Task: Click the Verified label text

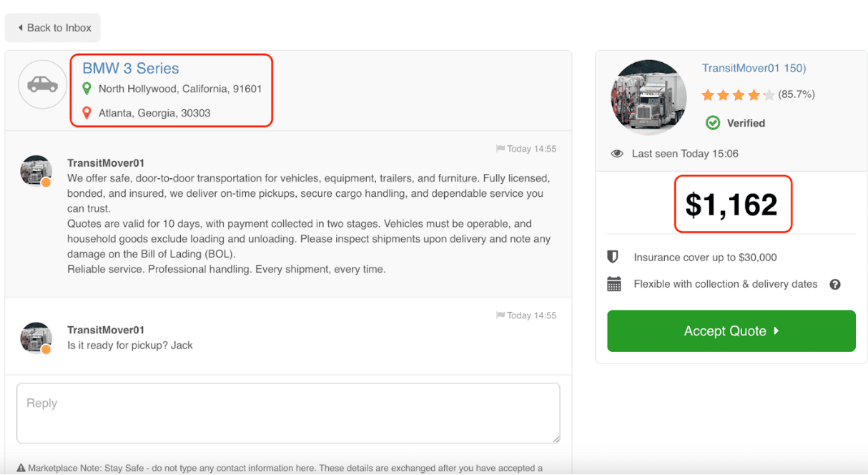Action: pos(746,123)
